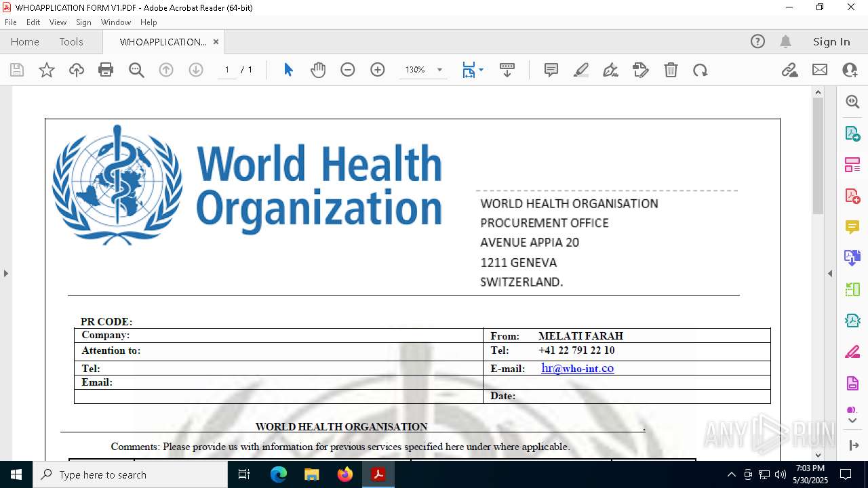This screenshot has height=488, width=868.
Task: Open the Window menu
Action: click(x=116, y=22)
